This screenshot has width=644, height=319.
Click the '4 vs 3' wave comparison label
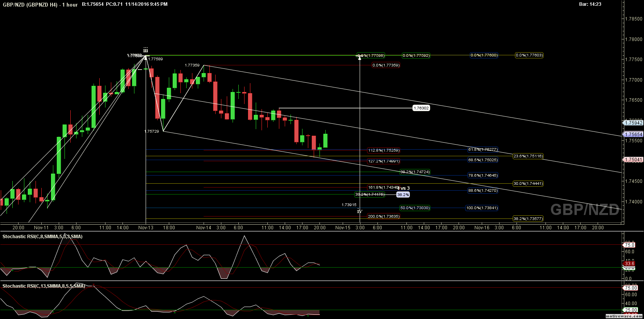point(404,188)
